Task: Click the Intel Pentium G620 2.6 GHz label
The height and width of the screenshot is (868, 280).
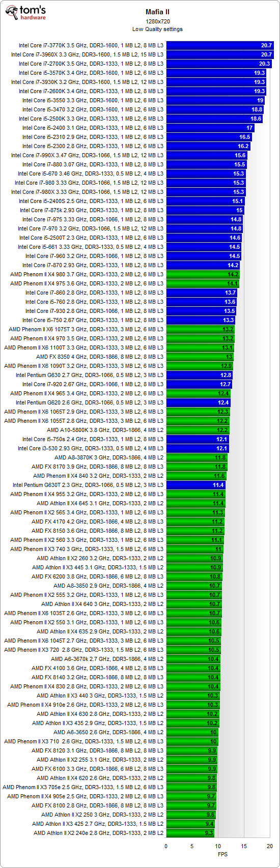Action: pyautogui.click(x=90, y=402)
